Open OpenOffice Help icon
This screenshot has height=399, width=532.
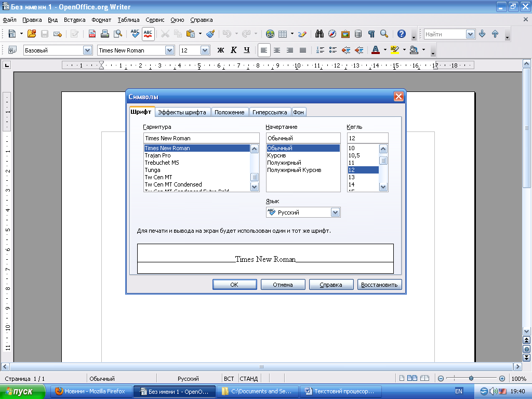click(x=402, y=34)
